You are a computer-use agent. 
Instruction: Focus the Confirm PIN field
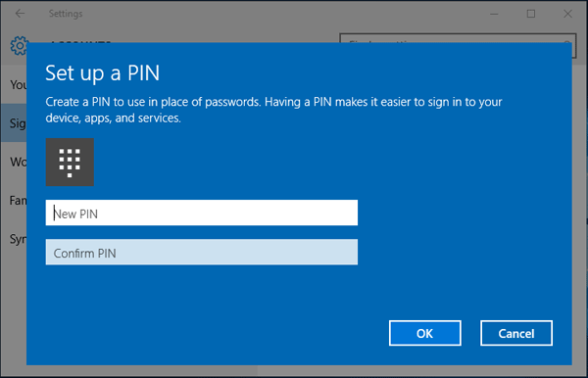201,252
